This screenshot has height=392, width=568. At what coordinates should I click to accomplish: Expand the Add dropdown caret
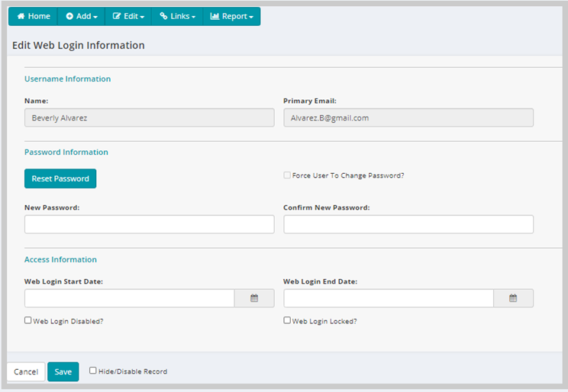click(95, 17)
